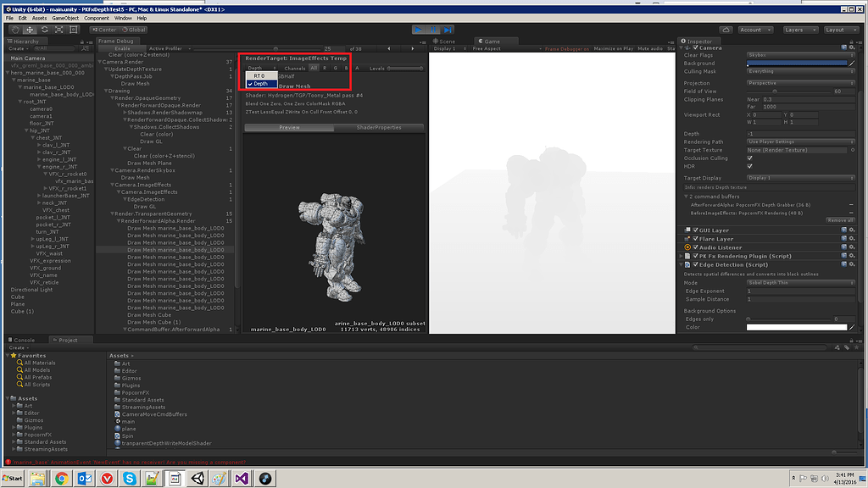The image size is (868, 488).
Task: Select the Hand pan tool
Action: [15, 28]
